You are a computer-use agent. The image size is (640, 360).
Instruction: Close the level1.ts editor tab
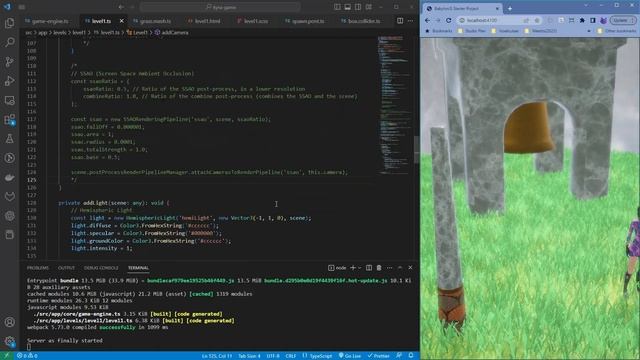pos(122,21)
